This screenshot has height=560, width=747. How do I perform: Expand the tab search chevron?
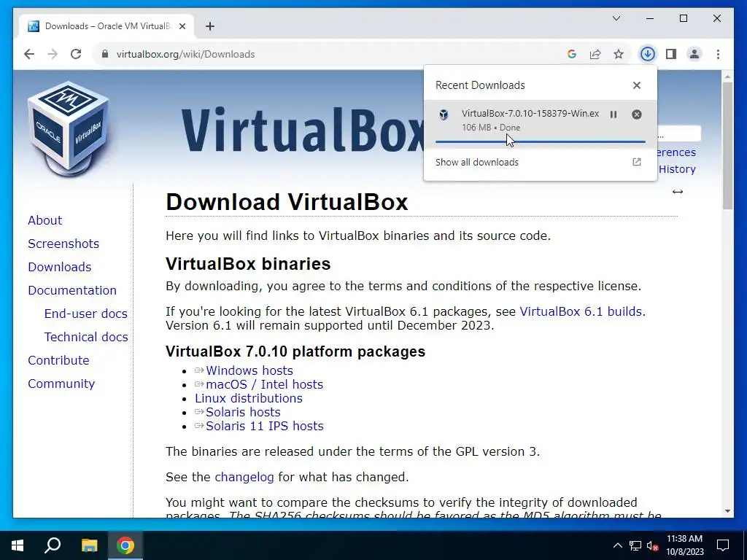pyautogui.click(x=616, y=18)
